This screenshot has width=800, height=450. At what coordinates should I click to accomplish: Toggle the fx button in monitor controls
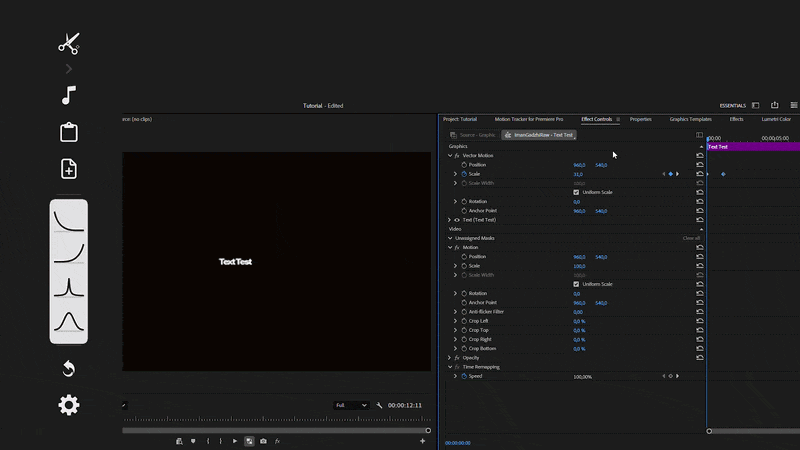[x=277, y=441]
